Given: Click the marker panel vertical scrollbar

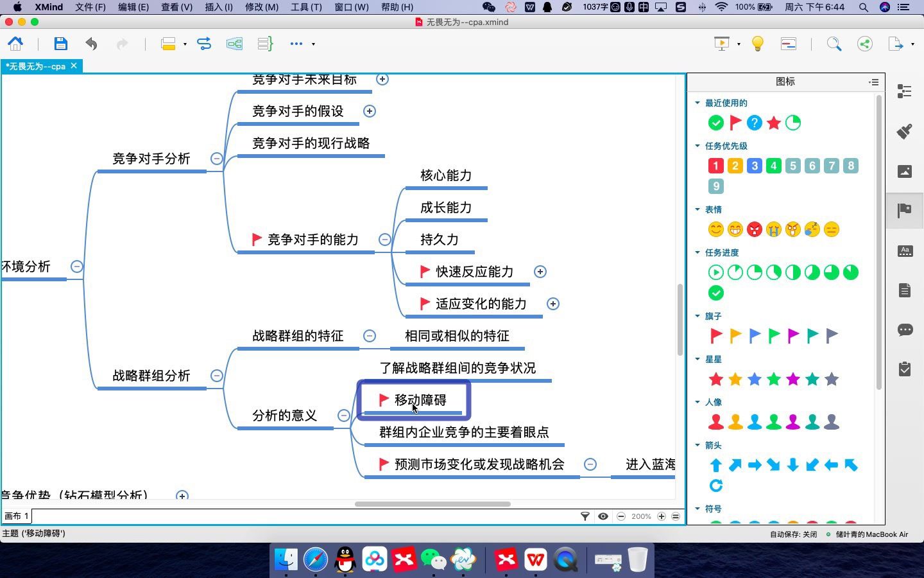Looking at the screenshot, I should (x=878, y=242).
